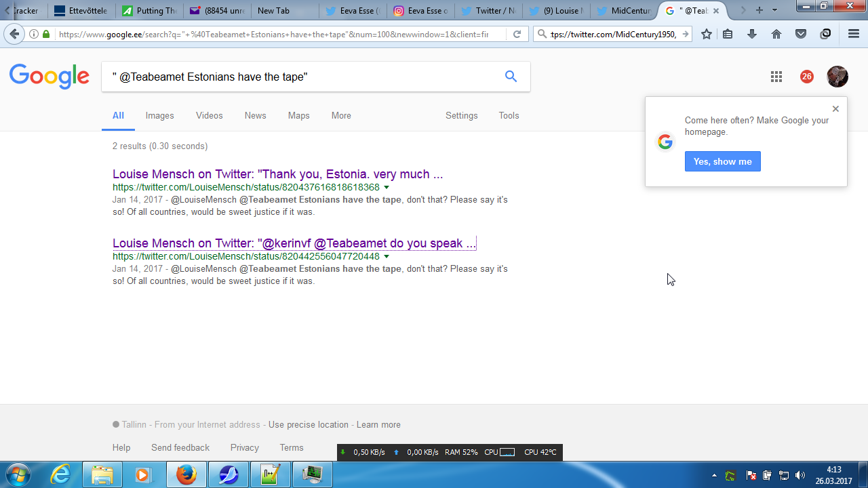Open the Firefox hamburger menu
Image resolution: width=868 pixels, height=488 pixels.
pos(854,34)
